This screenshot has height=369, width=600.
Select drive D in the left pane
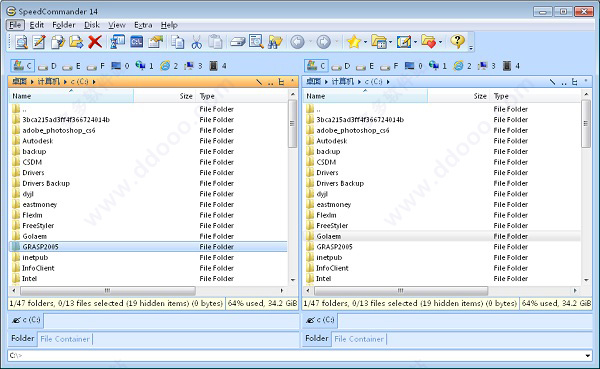tap(47, 66)
